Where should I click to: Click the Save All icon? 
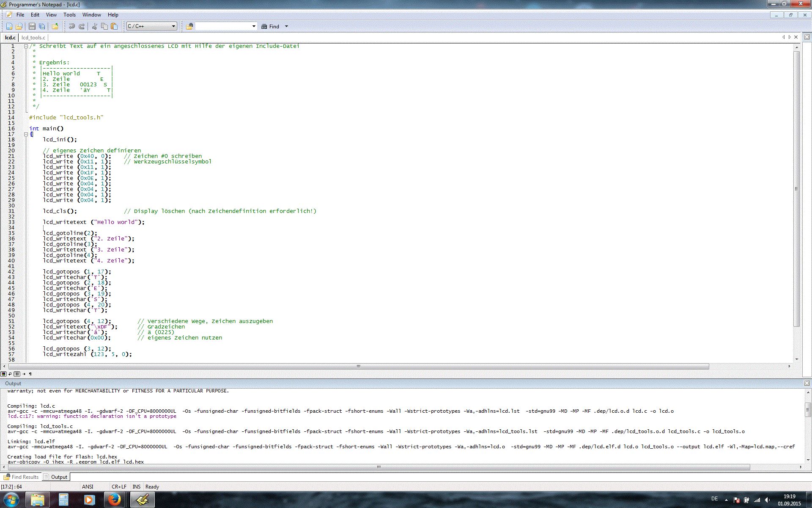point(42,26)
